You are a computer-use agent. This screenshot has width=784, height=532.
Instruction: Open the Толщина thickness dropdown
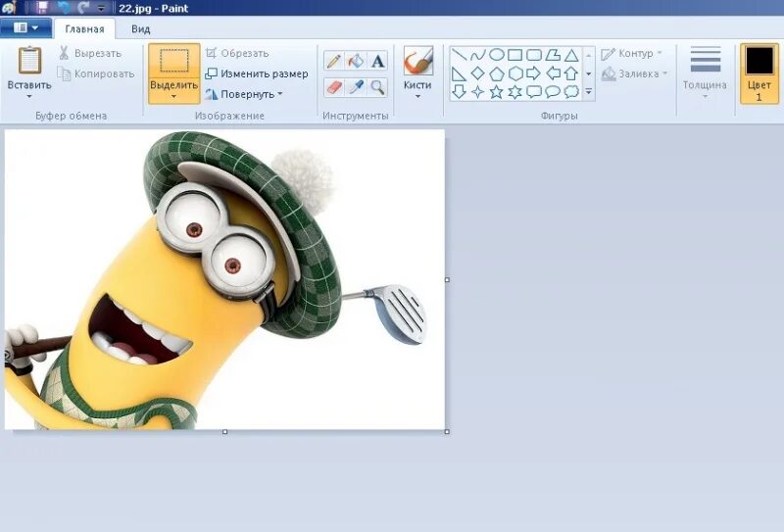705,73
